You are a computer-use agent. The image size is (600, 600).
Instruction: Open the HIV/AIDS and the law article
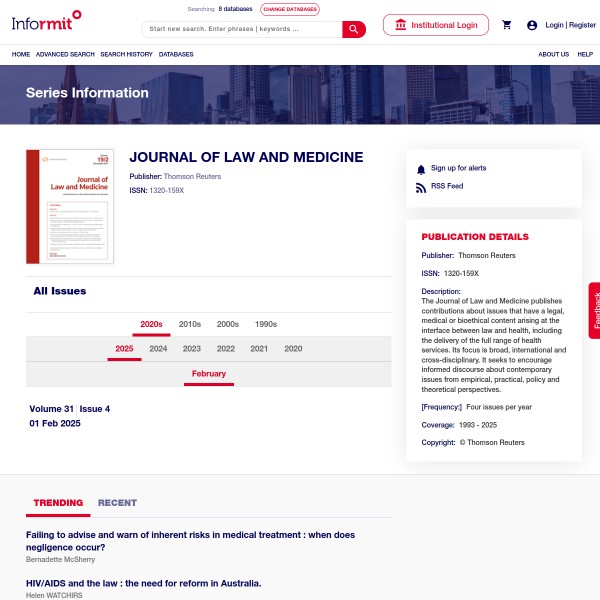pyautogui.click(x=143, y=583)
